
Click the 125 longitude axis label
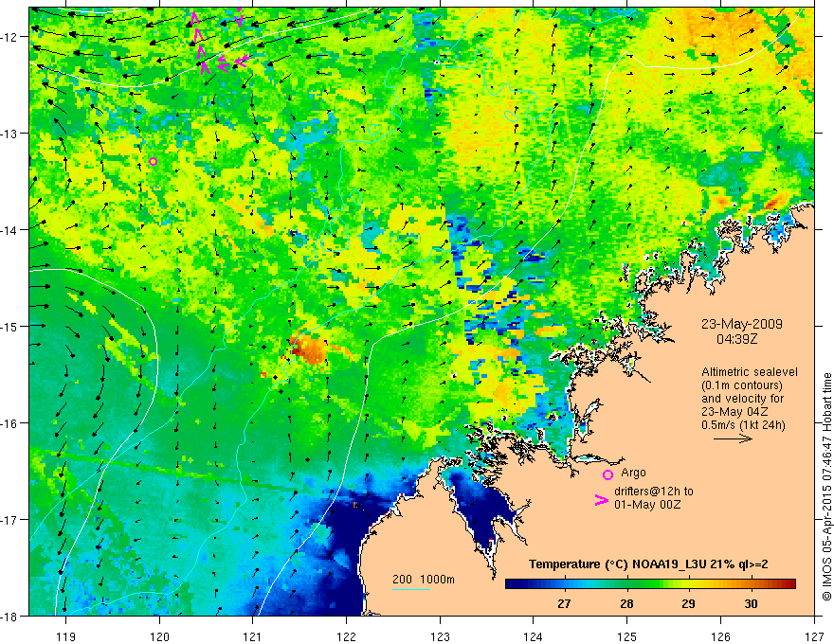click(x=627, y=636)
